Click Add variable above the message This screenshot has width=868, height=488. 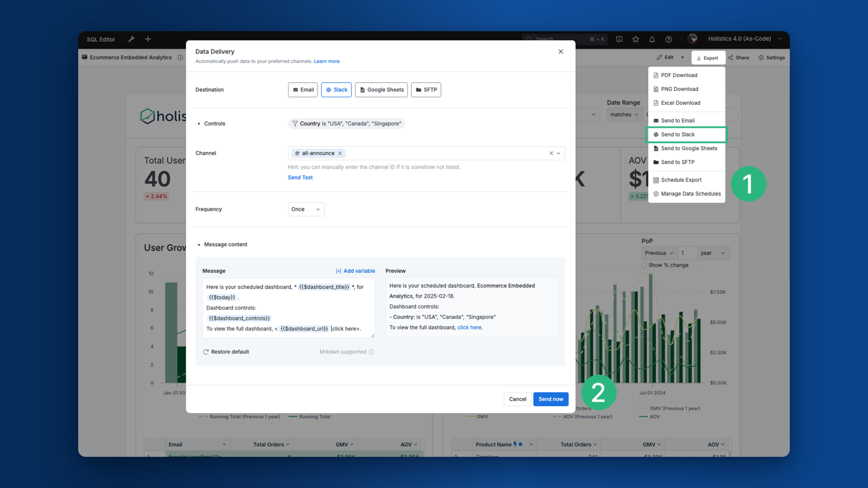pyautogui.click(x=355, y=271)
